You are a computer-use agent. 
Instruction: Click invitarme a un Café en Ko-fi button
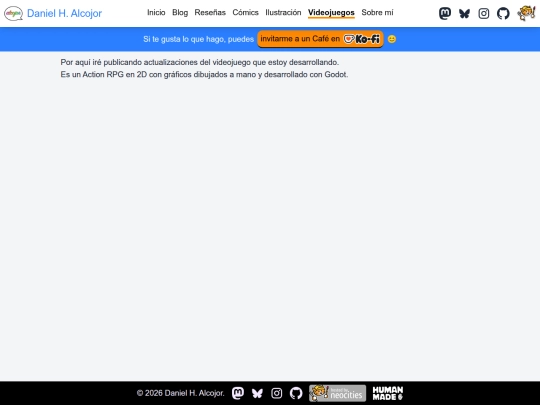320,39
